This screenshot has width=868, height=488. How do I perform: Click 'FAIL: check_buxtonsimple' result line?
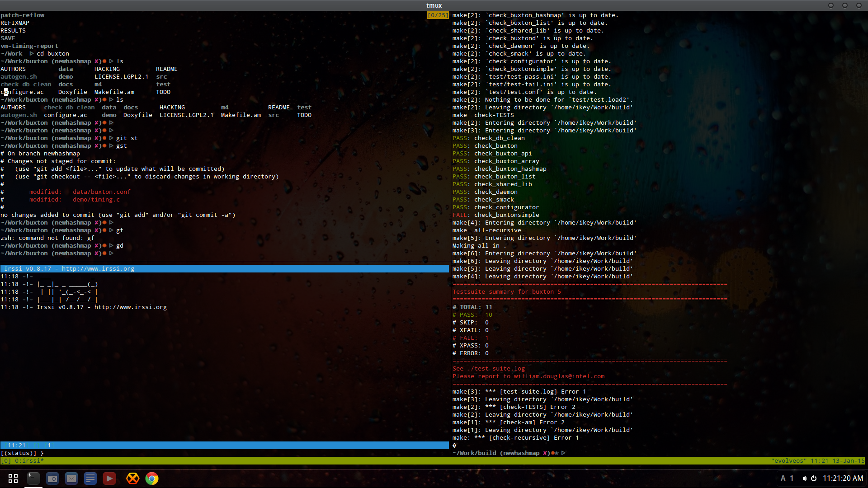point(496,215)
